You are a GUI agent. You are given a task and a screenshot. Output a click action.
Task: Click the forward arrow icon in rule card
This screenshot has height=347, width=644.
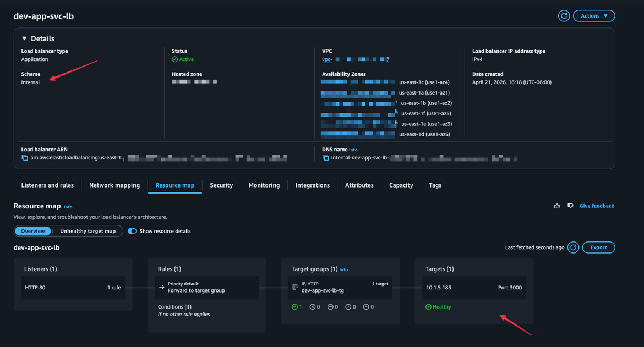click(161, 288)
